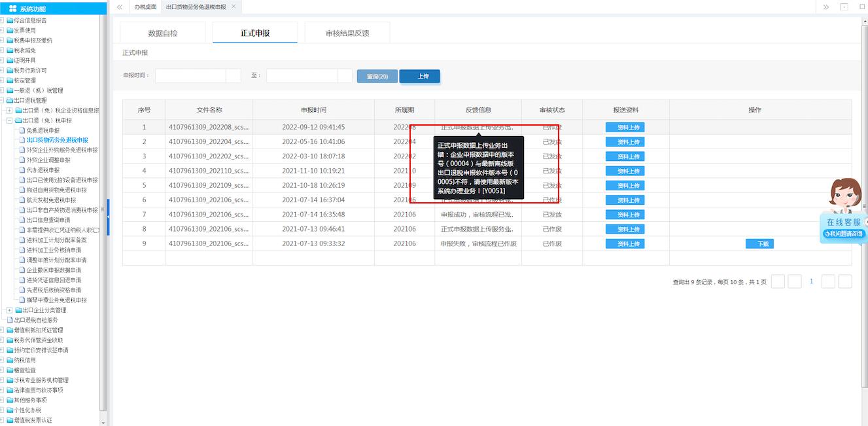This screenshot has height=426, width=868.
Task: Click the 资料上传 button in row 7
Action: click(x=625, y=215)
